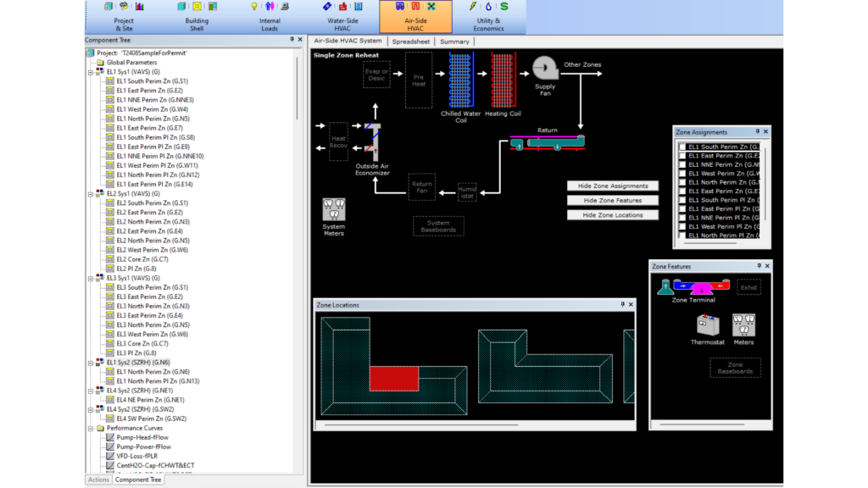Click the red highlighted zone in Zone Locations
868x488 pixels.
coord(394,378)
